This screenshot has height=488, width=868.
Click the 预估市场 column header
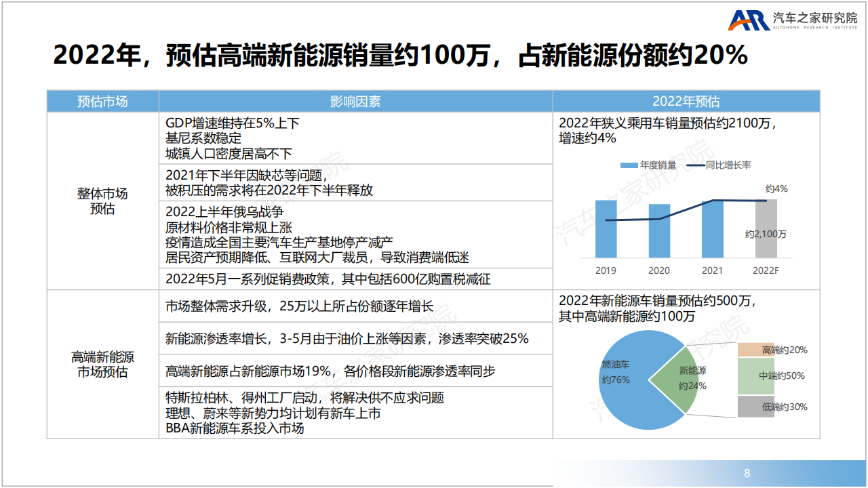coord(102,102)
